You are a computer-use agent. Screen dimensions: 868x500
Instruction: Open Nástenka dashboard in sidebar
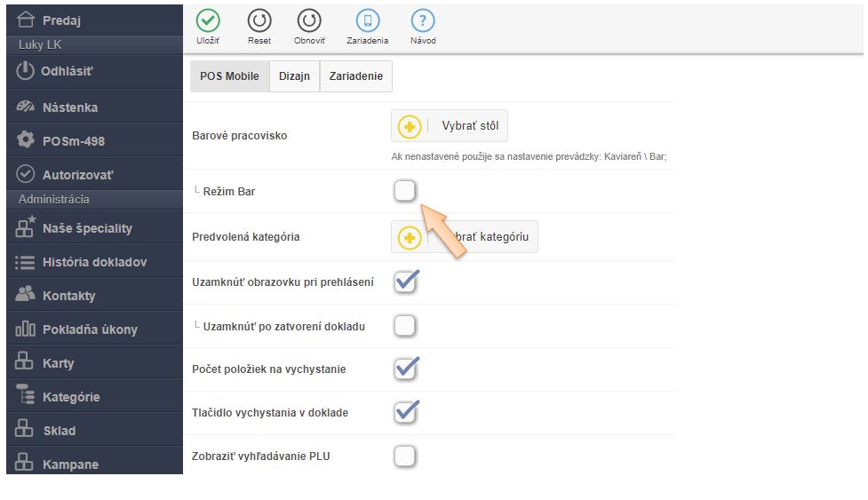(69, 107)
